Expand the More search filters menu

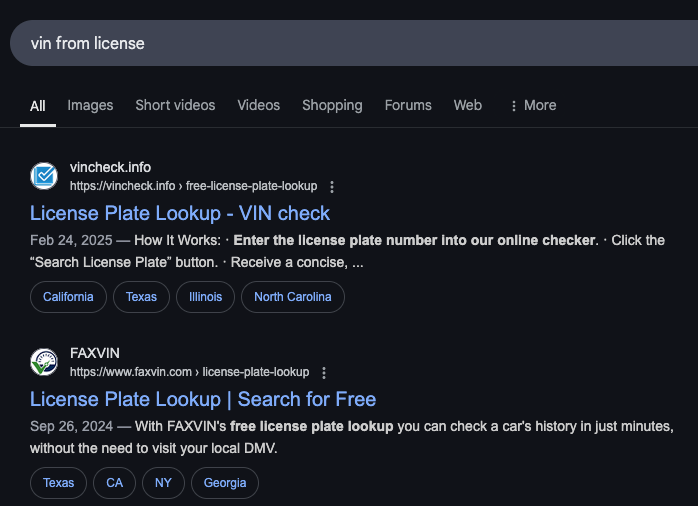533,105
